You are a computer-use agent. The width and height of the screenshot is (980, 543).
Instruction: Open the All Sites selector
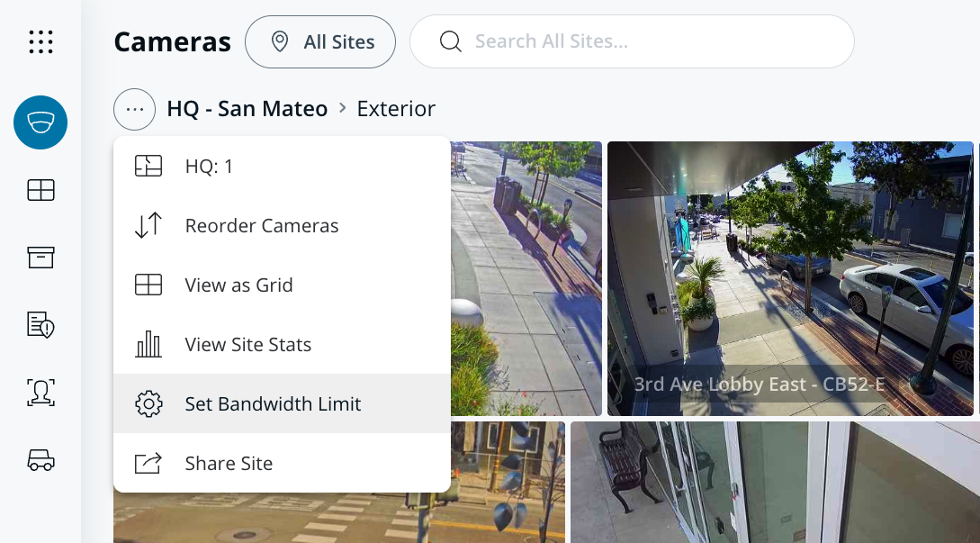point(320,42)
